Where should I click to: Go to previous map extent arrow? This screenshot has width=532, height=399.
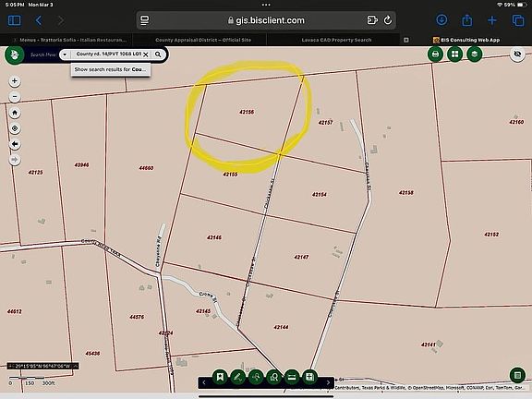tap(15, 144)
